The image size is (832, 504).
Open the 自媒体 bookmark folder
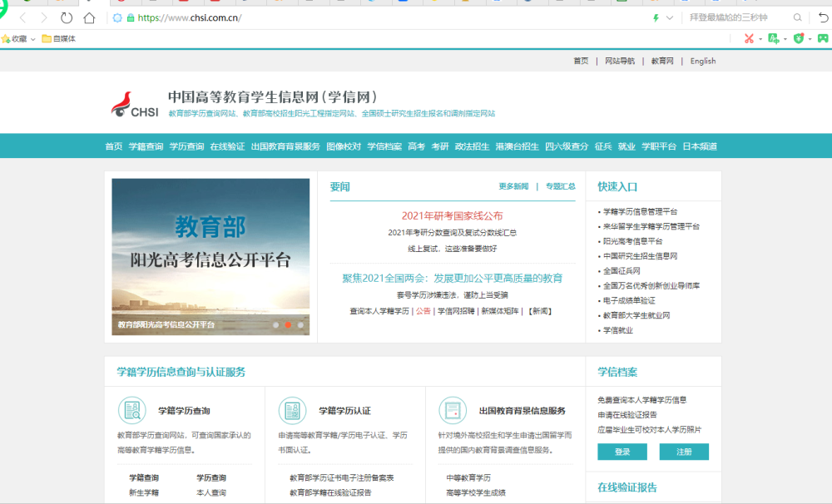tap(58, 39)
